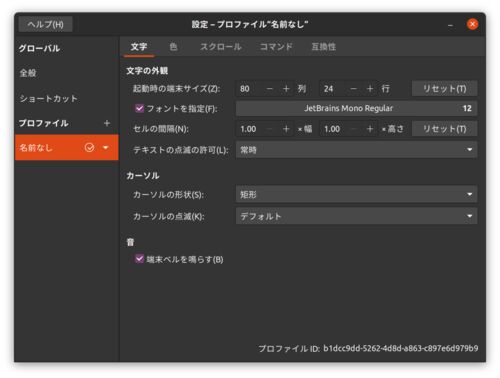500x378 pixels.
Task: Switch to the 文字 tab
Action: point(139,47)
